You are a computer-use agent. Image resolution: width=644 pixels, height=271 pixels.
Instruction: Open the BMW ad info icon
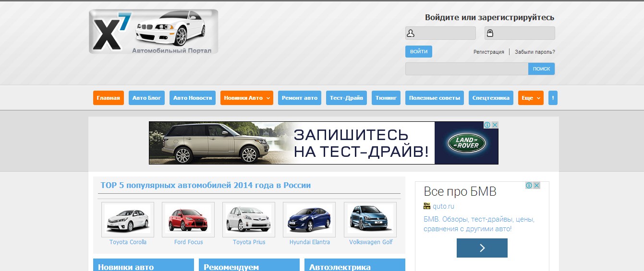click(529, 185)
